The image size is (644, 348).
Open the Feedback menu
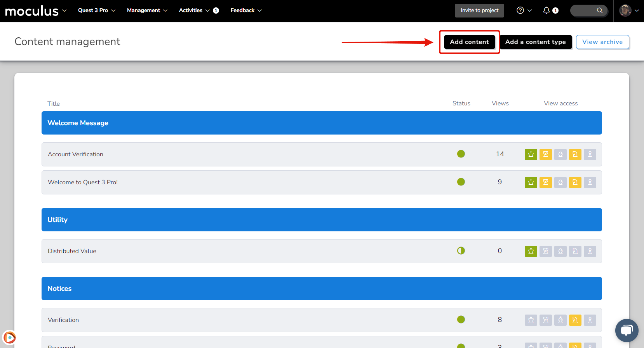pyautogui.click(x=246, y=10)
